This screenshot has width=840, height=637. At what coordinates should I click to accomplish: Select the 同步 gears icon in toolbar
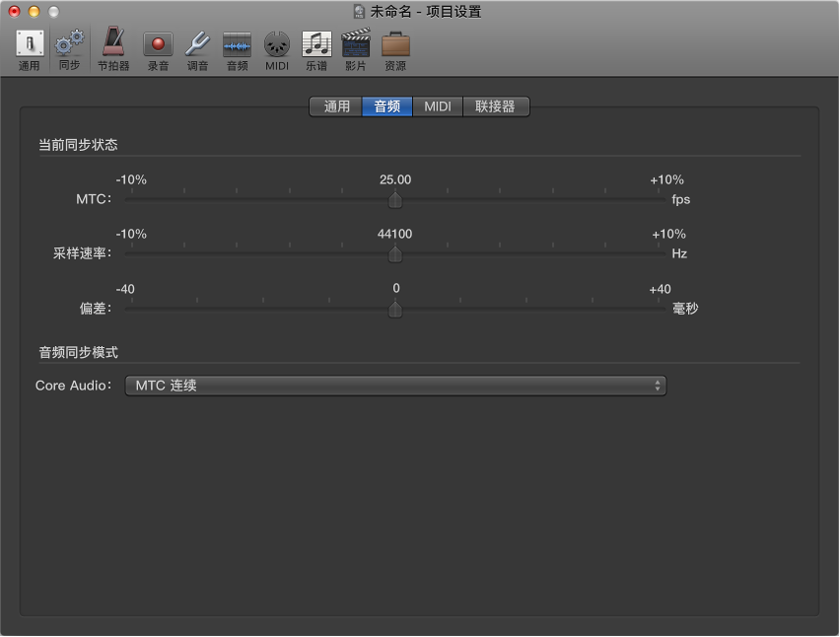click(x=70, y=50)
